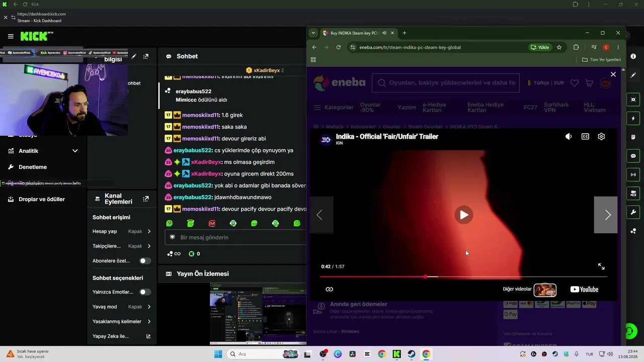Click the Eneba search field
This screenshot has height=362, width=644.
[446, 83]
